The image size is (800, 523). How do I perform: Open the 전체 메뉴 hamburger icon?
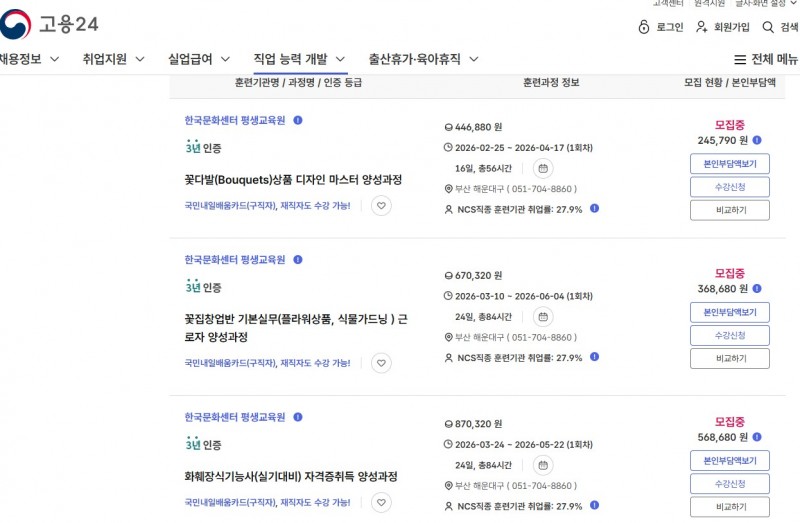(740, 60)
